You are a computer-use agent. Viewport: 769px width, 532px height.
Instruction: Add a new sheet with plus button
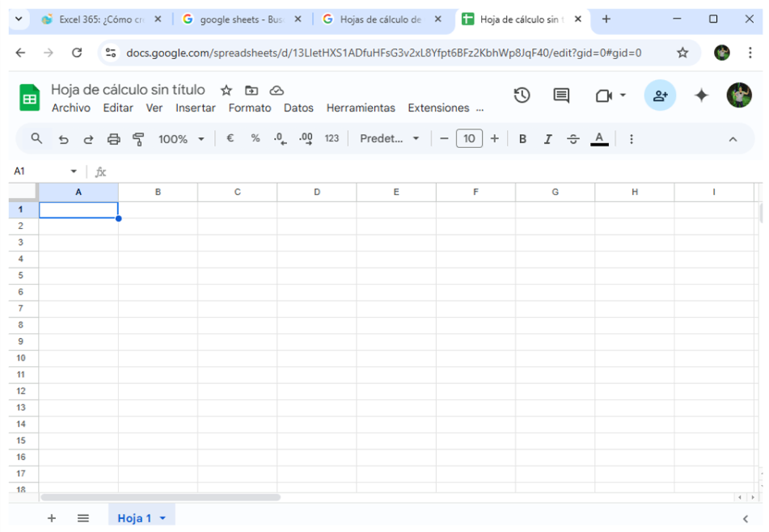[x=52, y=518]
